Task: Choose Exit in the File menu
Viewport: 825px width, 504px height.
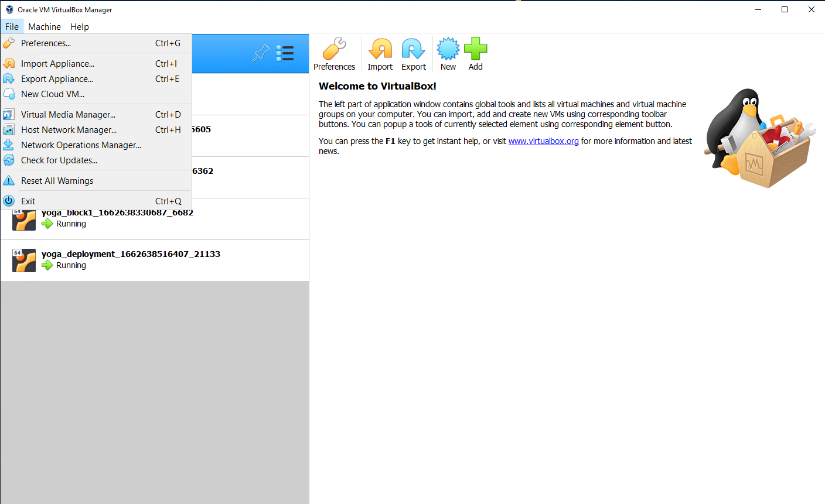Action: (x=96, y=201)
